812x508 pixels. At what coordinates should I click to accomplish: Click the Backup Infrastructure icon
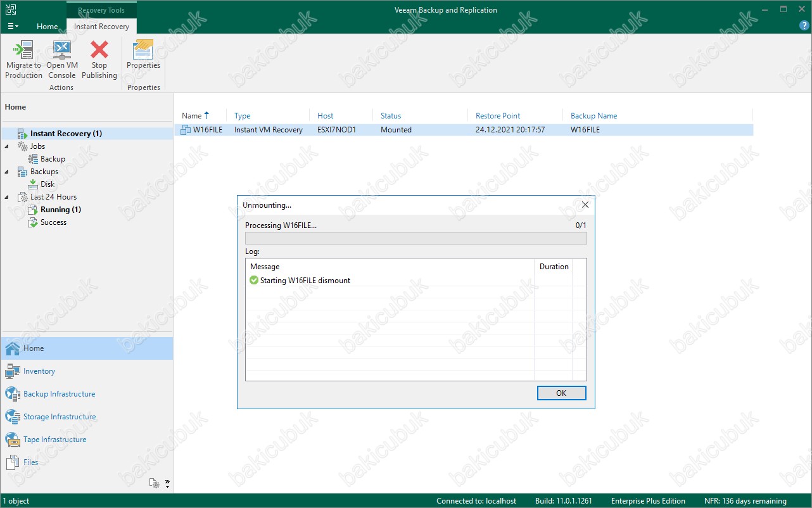(13, 394)
